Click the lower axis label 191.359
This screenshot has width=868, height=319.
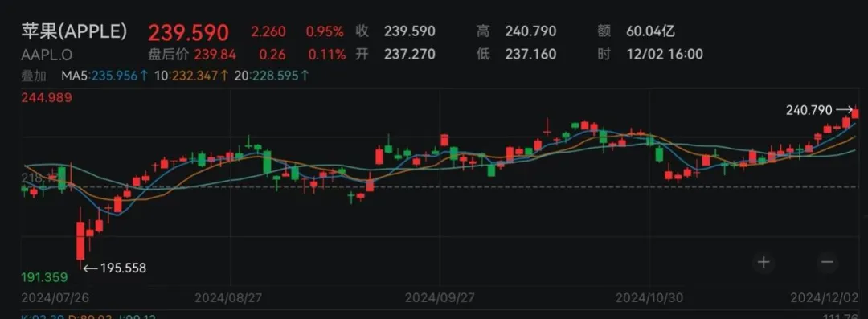[x=44, y=277]
